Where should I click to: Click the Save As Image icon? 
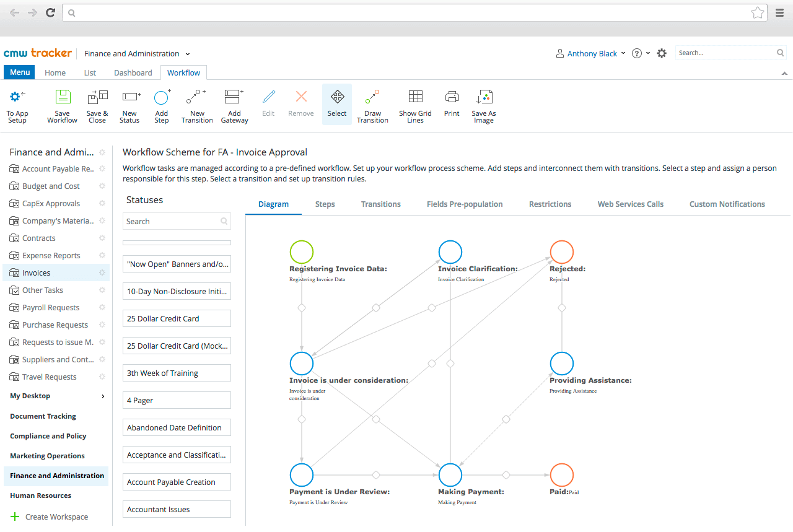[x=483, y=105]
